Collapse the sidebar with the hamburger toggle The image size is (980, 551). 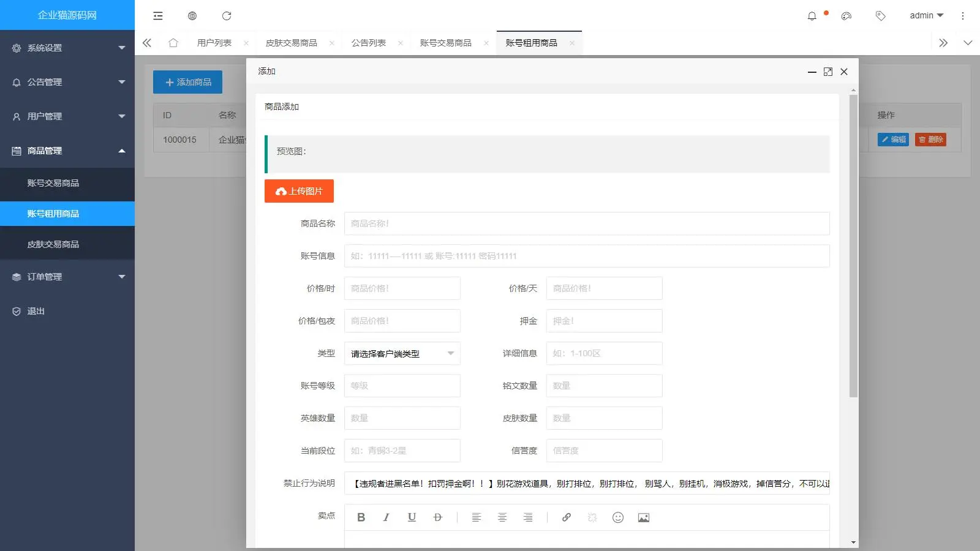click(157, 16)
